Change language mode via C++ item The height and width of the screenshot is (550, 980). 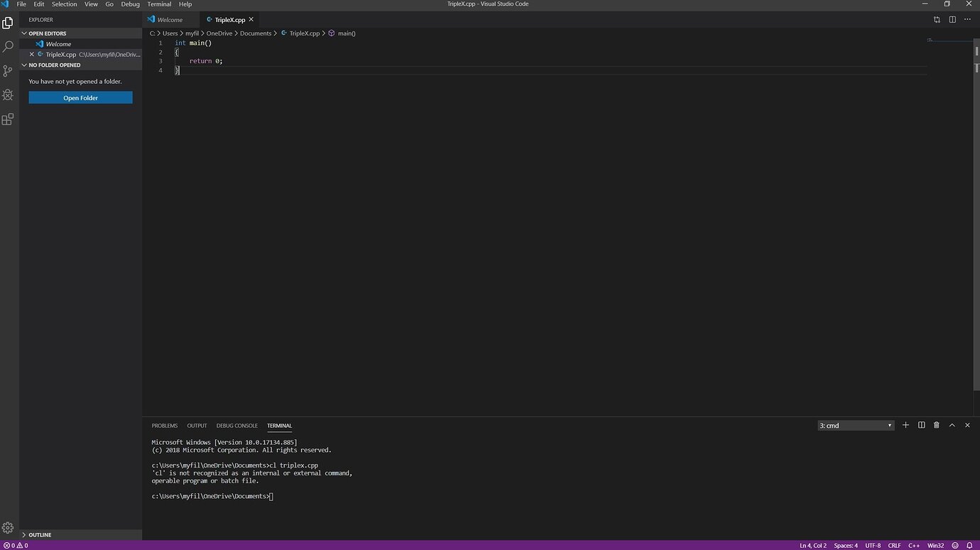[x=914, y=545]
